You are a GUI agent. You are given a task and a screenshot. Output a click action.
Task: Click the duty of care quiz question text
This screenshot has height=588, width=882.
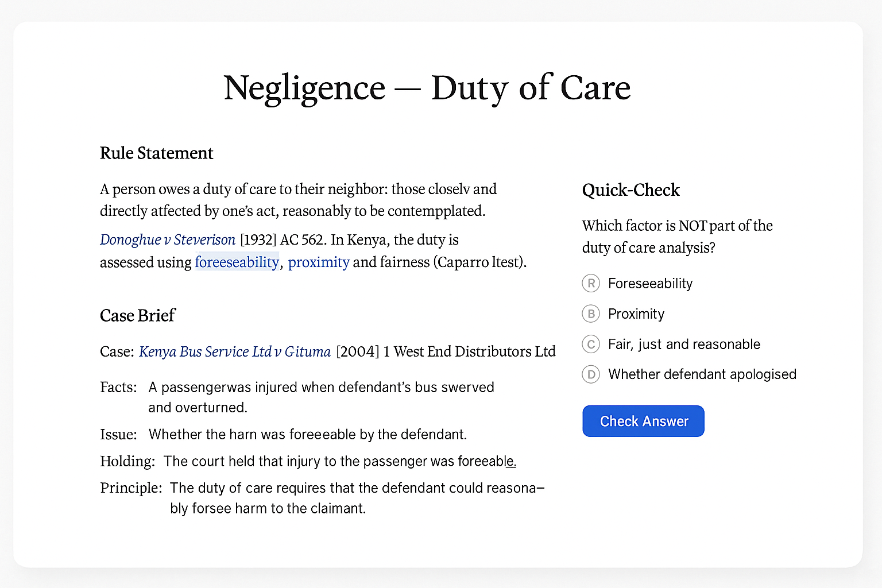[677, 237]
